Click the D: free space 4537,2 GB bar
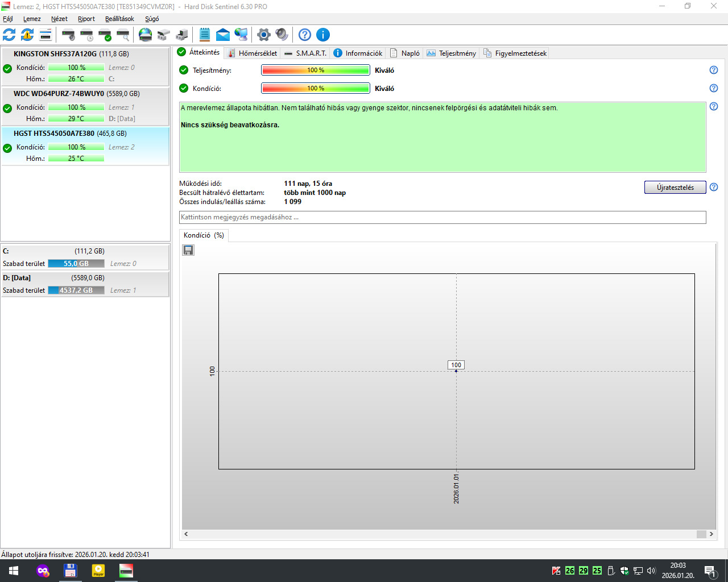This screenshot has height=582, width=728. [x=76, y=290]
